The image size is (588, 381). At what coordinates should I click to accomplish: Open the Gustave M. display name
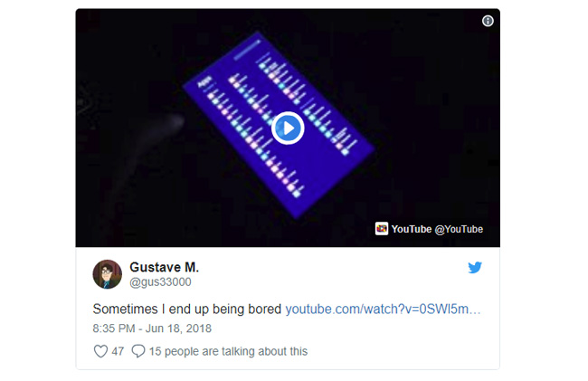165,267
